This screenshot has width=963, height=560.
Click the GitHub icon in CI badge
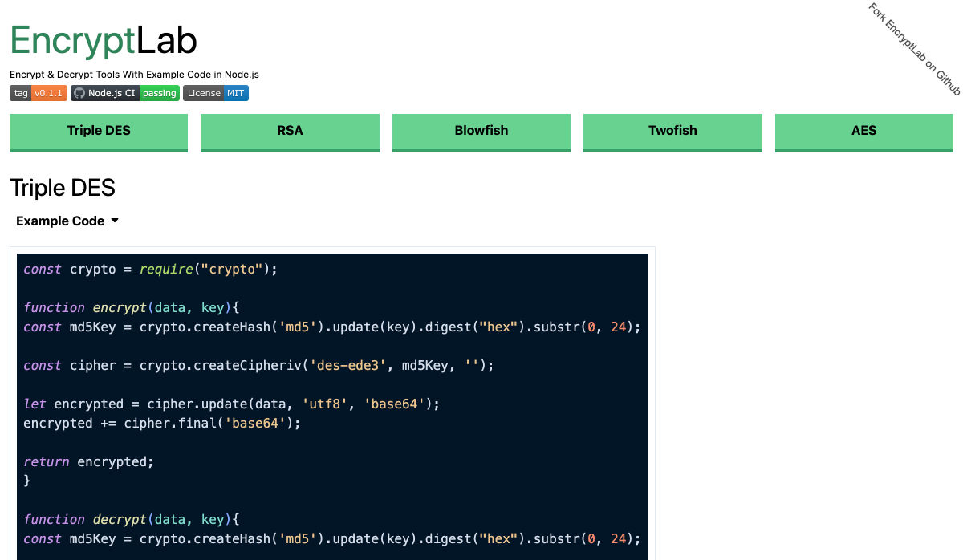(79, 93)
